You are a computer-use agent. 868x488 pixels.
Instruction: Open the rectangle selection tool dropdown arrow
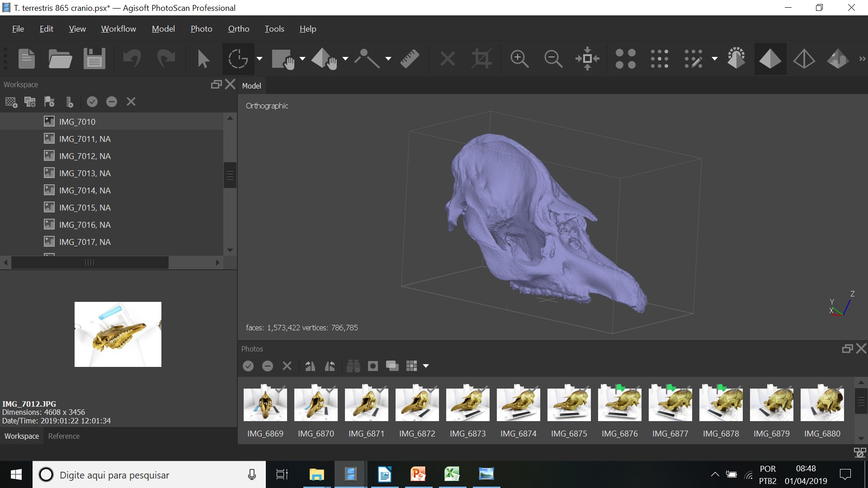point(302,59)
